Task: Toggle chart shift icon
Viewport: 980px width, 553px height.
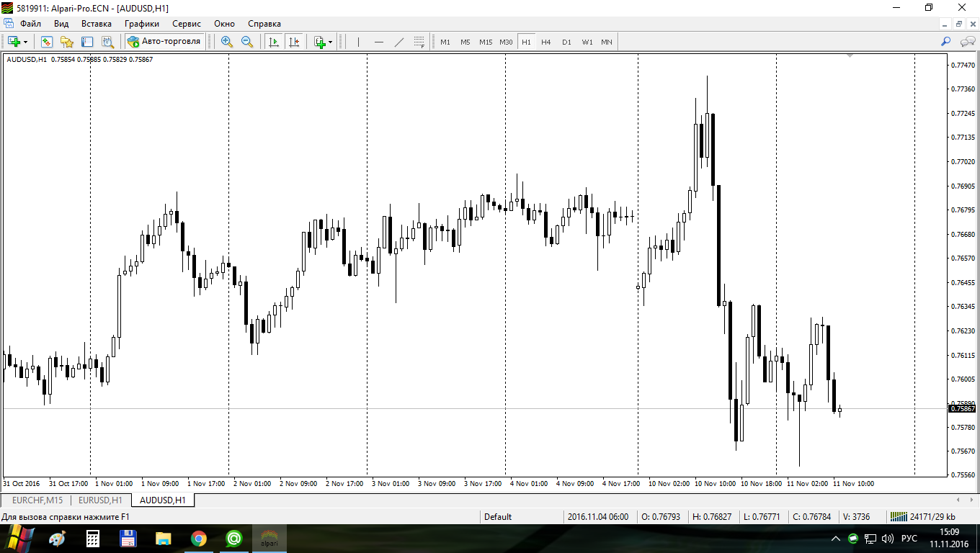Action: [x=294, y=42]
